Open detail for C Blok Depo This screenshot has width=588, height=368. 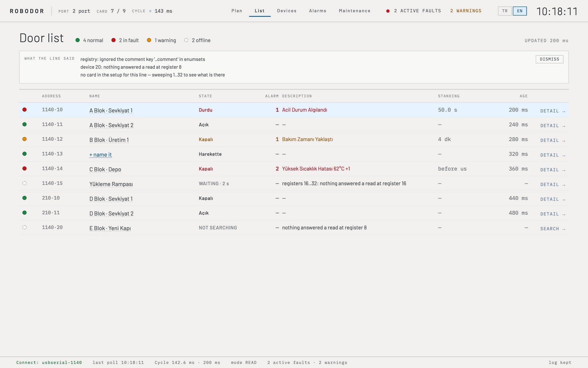click(553, 170)
